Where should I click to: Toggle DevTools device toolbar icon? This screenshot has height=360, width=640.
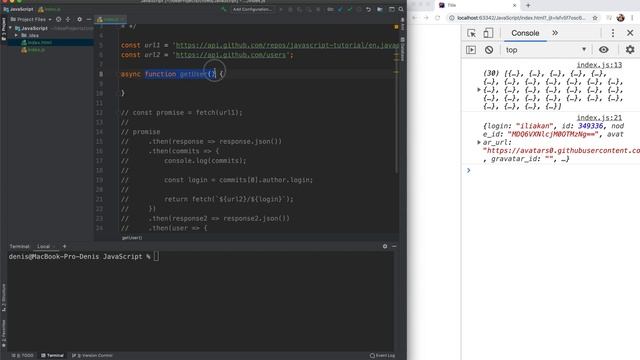(488, 33)
